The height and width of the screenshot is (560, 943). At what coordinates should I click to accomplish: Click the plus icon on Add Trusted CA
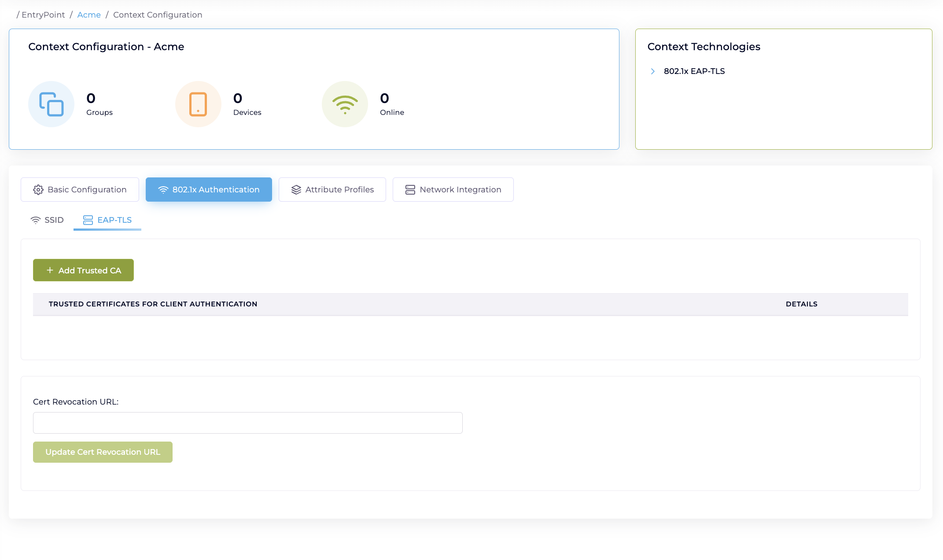(50, 270)
